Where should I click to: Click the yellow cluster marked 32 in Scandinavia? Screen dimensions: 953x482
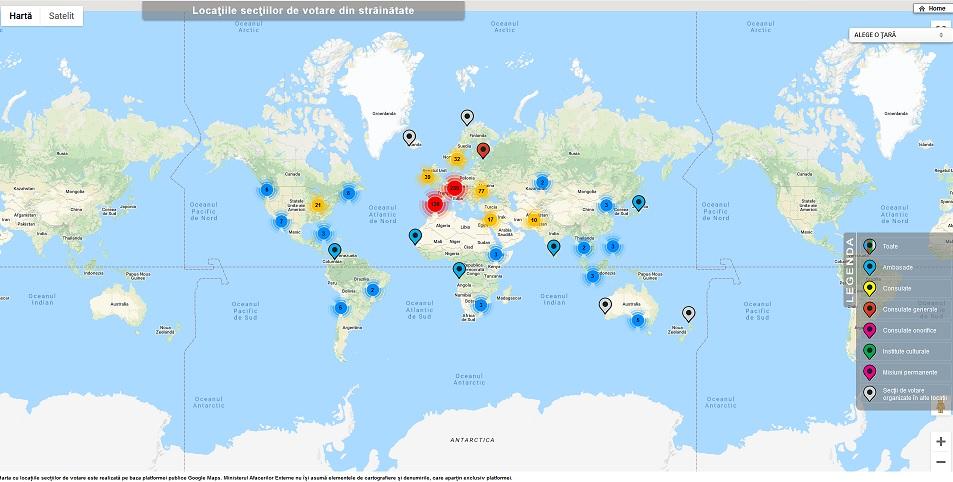tap(457, 159)
